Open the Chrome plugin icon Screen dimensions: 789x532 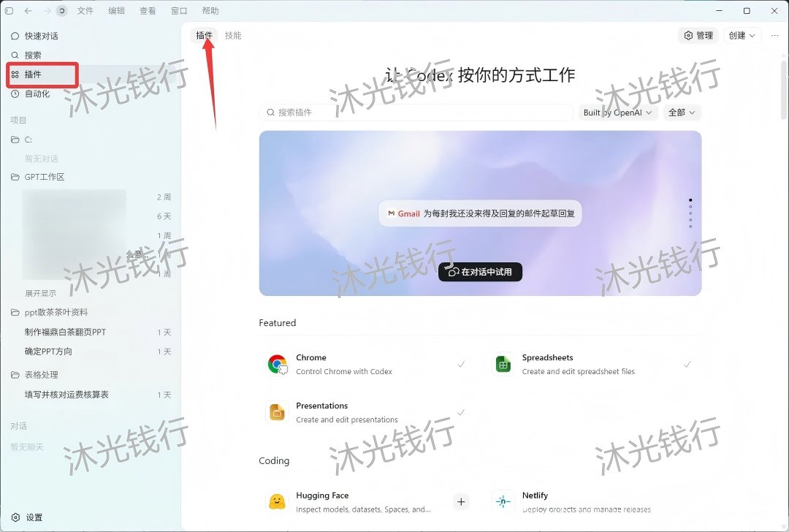click(x=278, y=365)
